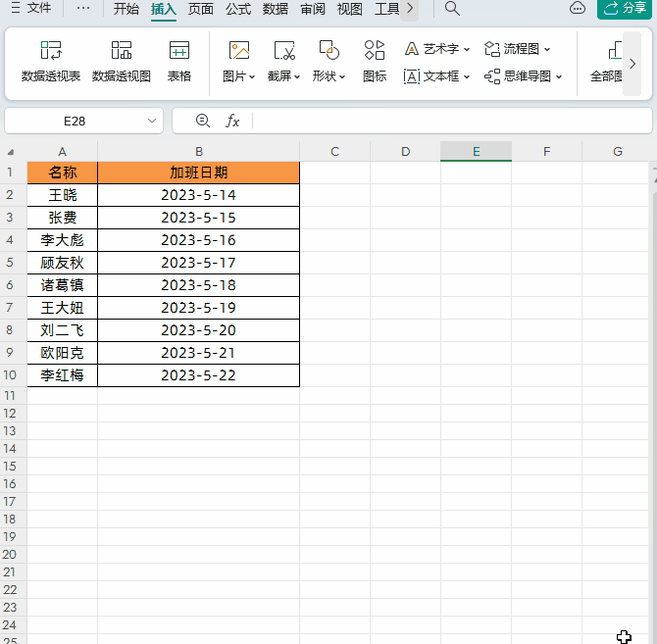Show more ribbon tabs with arrow
This screenshot has height=644, width=657.
click(x=410, y=9)
